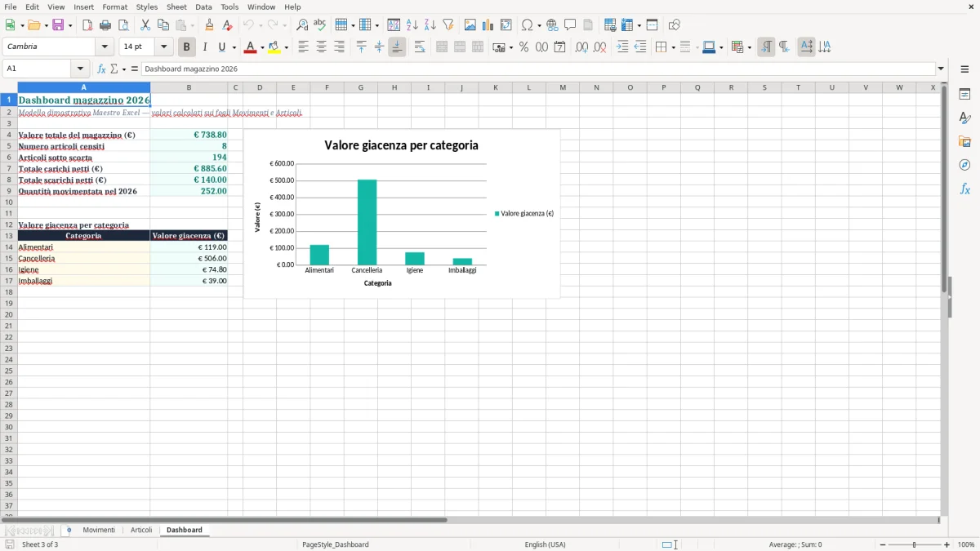Image resolution: width=980 pixels, height=551 pixels.
Task: Click PageStyle_Dashboard in status bar
Action: coord(336,544)
